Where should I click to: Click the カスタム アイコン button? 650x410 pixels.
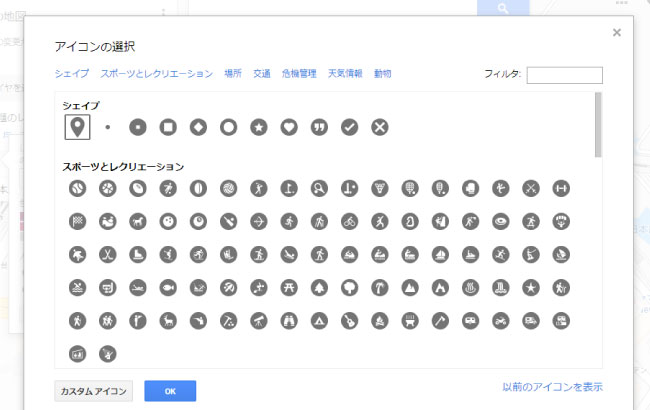94,391
